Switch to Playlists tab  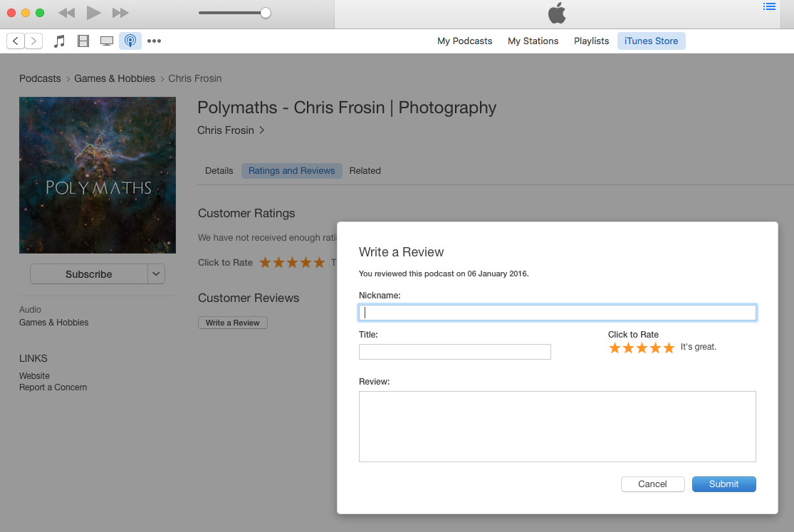[592, 41]
